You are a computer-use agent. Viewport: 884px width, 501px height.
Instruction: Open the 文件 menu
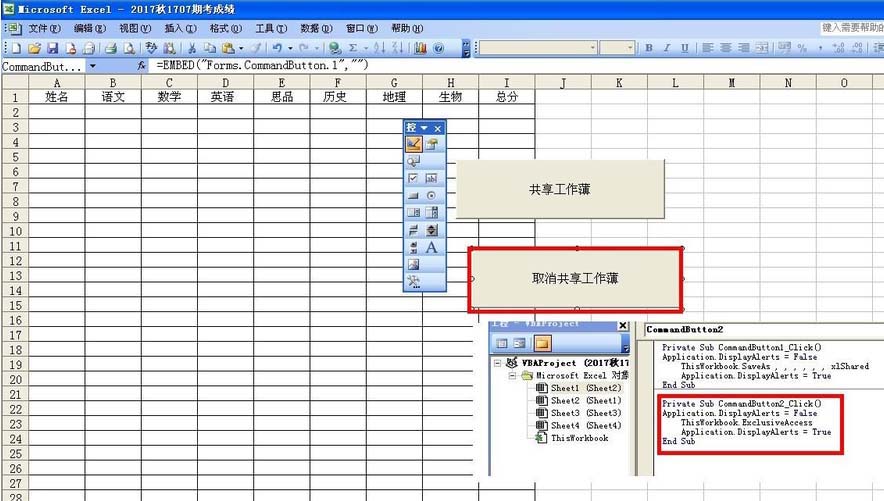44,28
